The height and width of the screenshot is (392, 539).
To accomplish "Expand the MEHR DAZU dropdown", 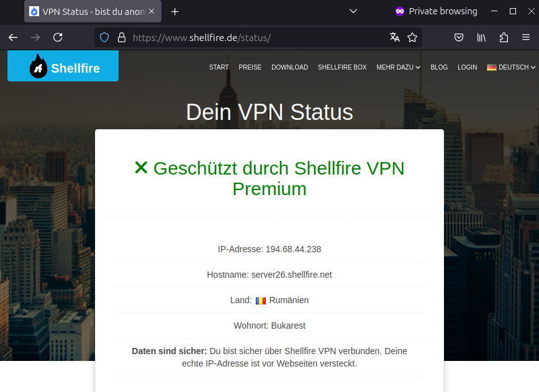I will 398,67.
